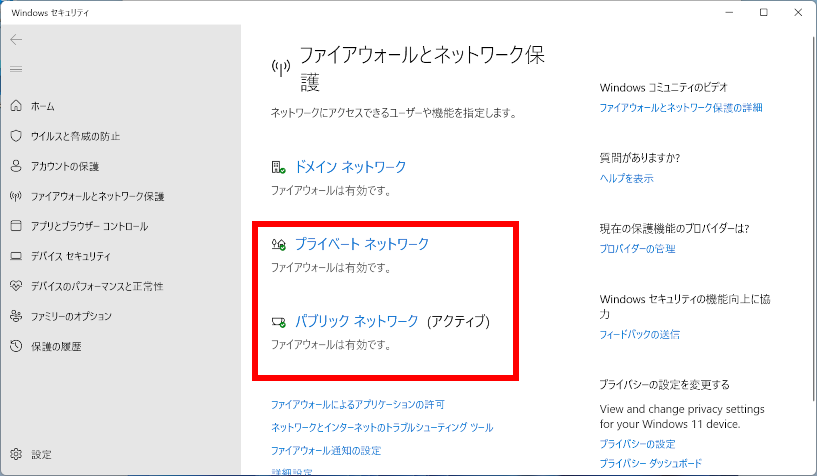Image resolution: width=817 pixels, height=476 pixels.
Task: Maximize the Windows セキュリティ window
Action: coord(763,12)
